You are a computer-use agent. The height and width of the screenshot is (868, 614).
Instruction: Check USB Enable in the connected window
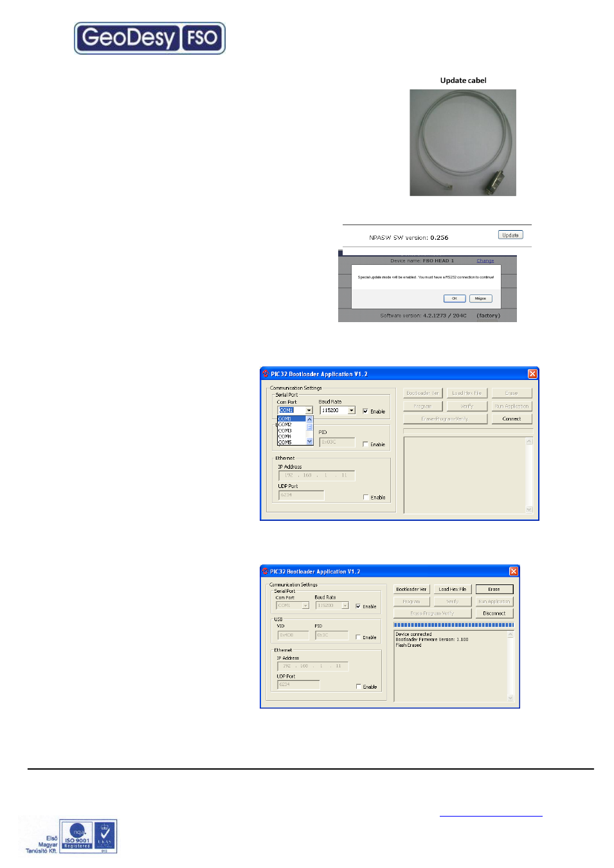[x=358, y=637]
